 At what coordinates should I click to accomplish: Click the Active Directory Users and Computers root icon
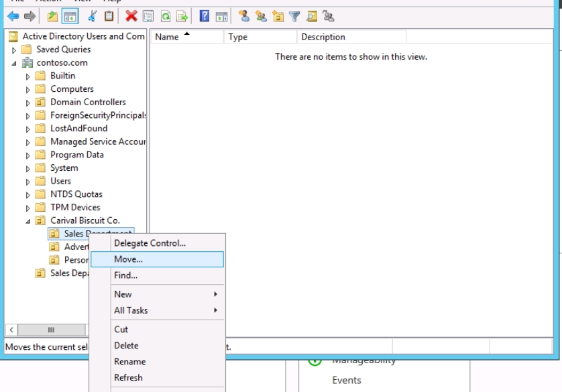13,36
